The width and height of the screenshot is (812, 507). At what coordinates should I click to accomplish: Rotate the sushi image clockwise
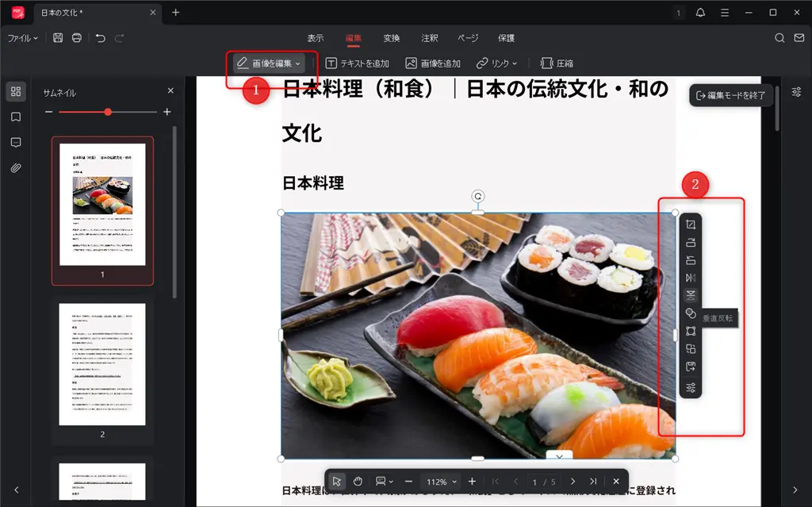point(690,244)
